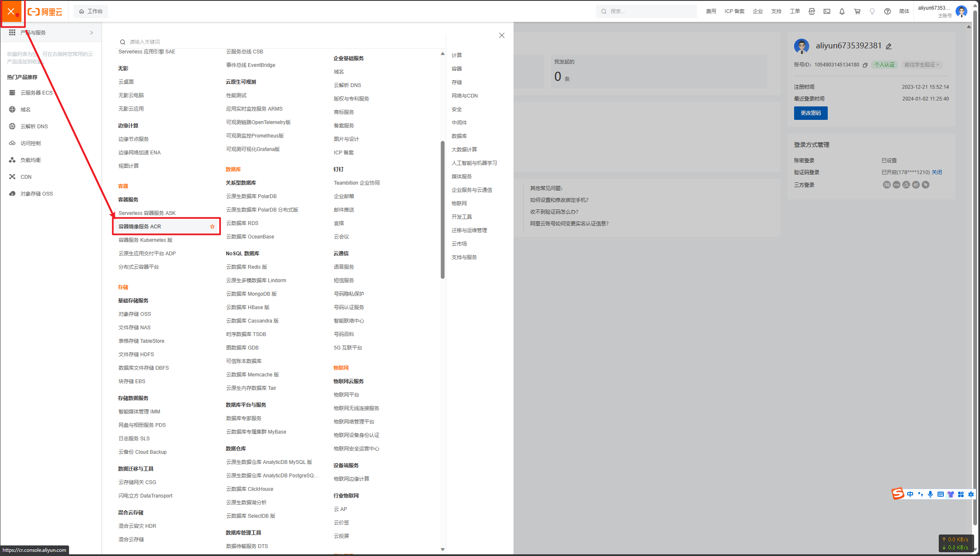980x556 pixels.
Task: Open account avatar menu at top right
Action: 961,11
